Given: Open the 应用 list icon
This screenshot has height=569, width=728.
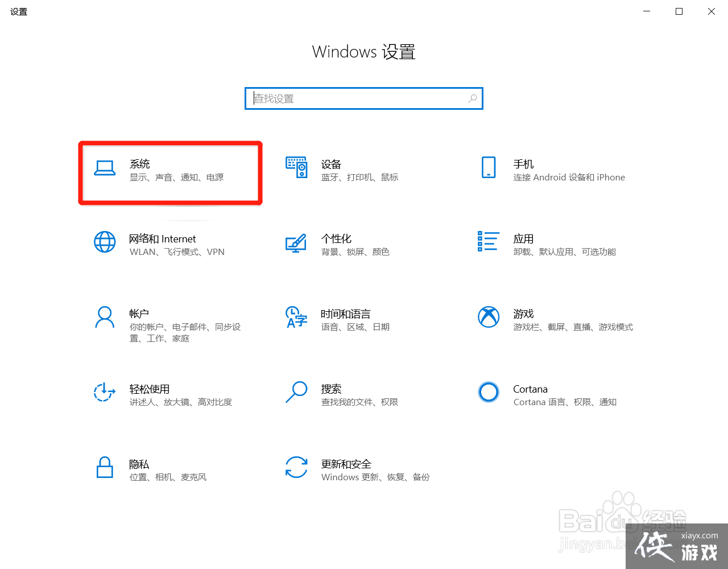Looking at the screenshot, I should [489, 241].
